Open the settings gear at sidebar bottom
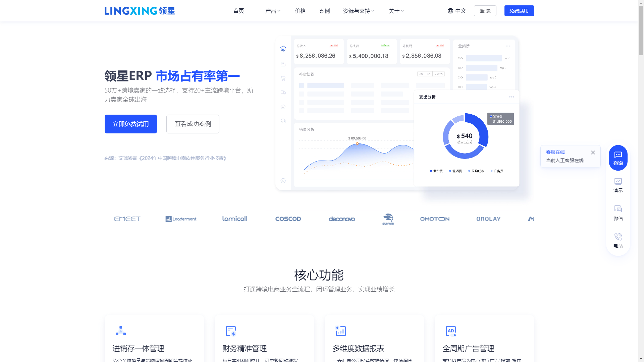The width and height of the screenshot is (644, 362). tap(283, 181)
